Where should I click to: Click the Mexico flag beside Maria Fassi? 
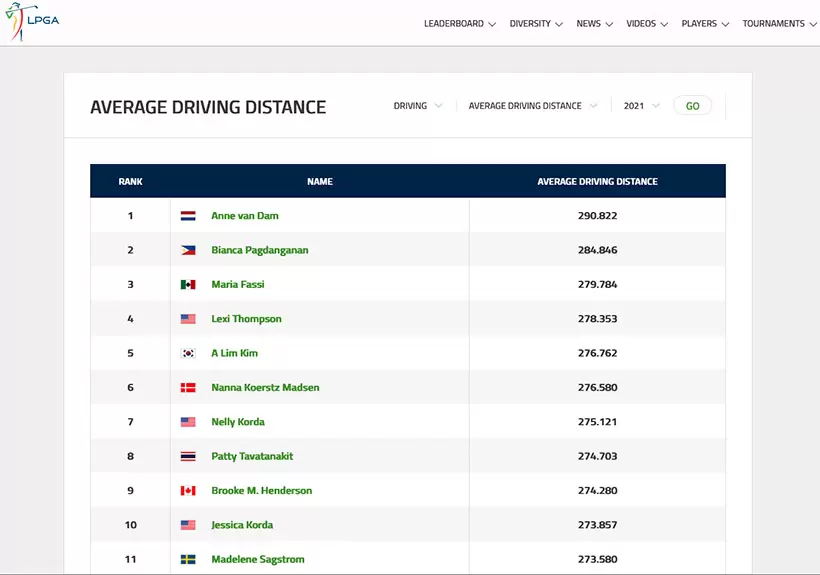(188, 285)
